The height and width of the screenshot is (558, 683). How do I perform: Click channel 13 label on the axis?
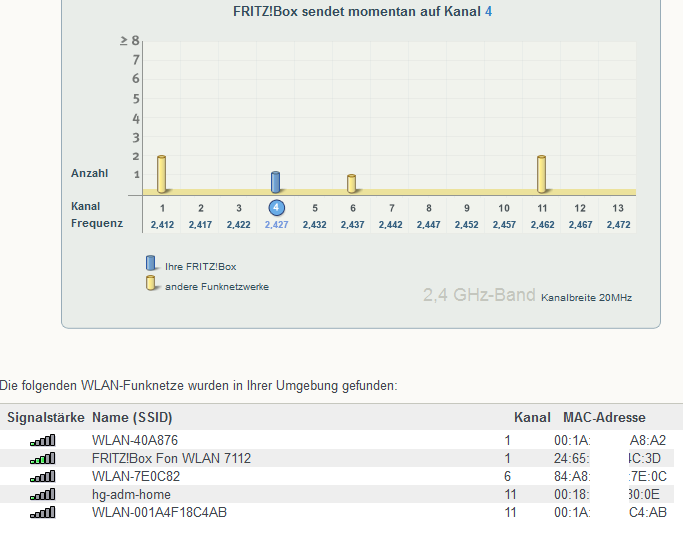[x=618, y=207]
